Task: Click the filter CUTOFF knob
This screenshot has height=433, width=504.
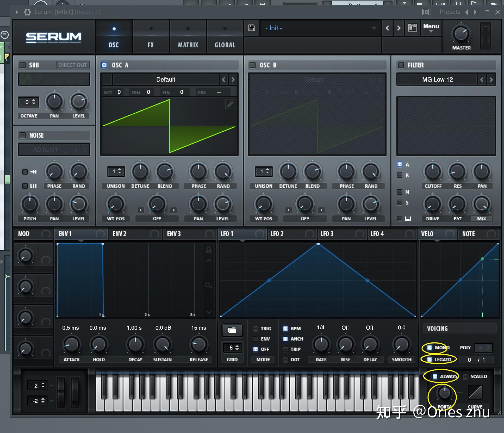Action: (433, 171)
